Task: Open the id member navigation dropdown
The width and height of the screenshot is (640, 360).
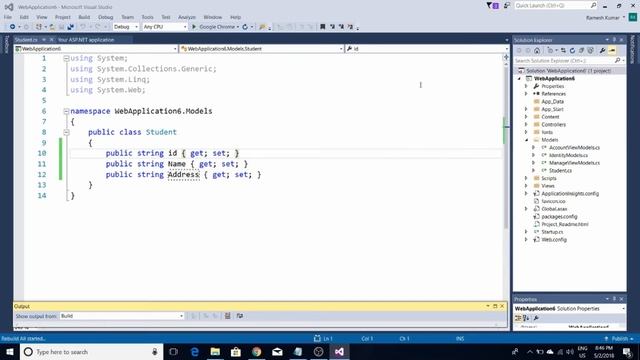Action: (427, 49)
